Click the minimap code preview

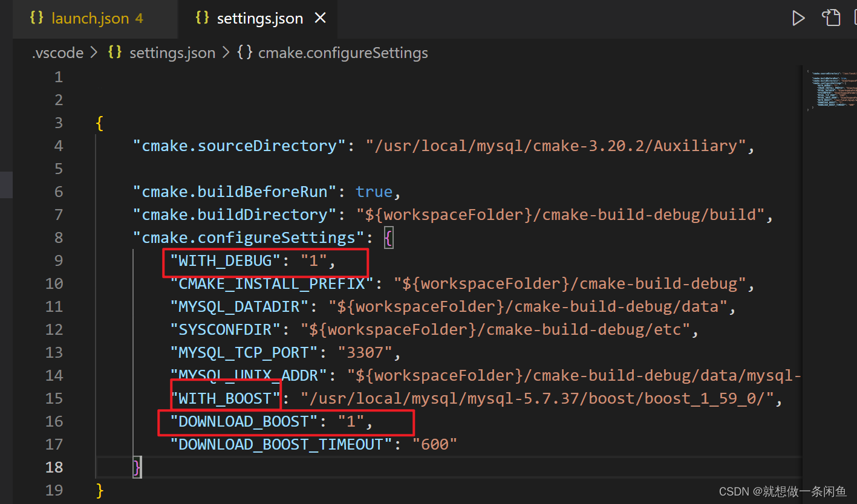[x=832, y=91]
